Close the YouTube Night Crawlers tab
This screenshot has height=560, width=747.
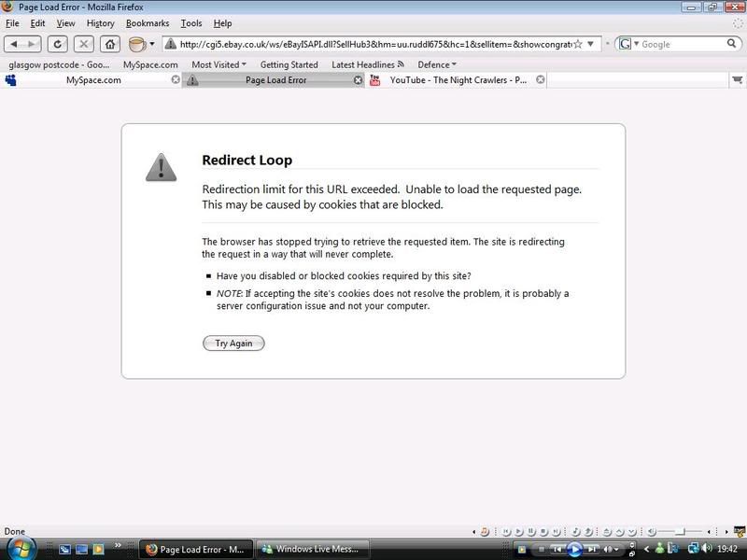tap(540, 80)
